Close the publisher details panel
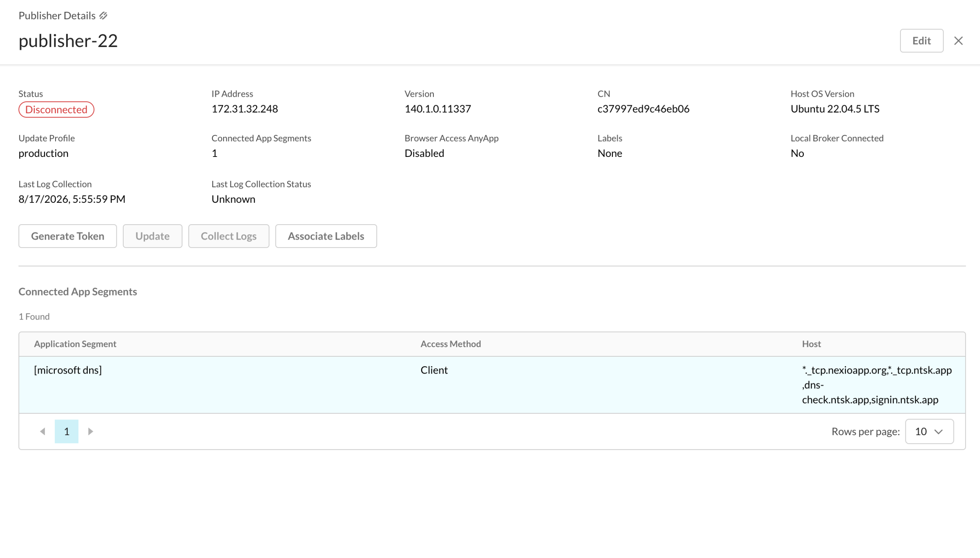 [958, 41]
